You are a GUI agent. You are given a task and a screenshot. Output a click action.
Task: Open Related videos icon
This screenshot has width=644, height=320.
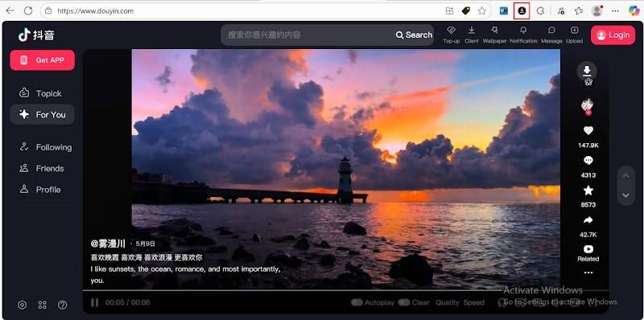point(588,249)
